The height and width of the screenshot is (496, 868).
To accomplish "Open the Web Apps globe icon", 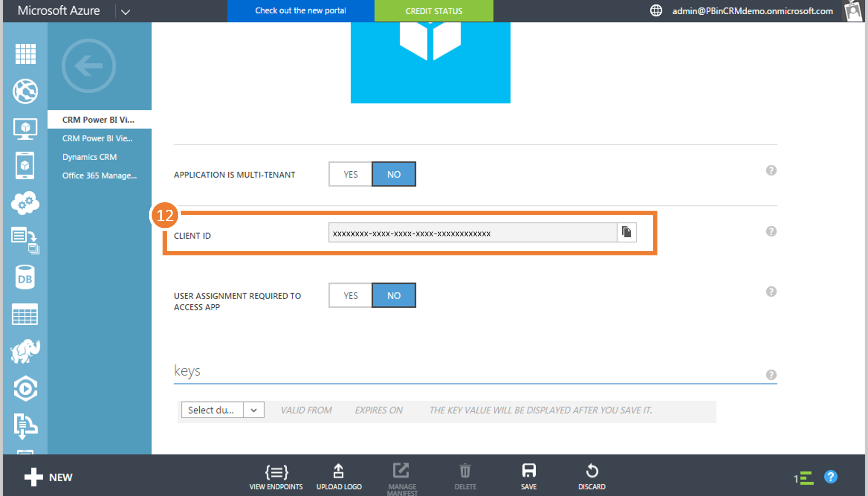I will point(25,91).
